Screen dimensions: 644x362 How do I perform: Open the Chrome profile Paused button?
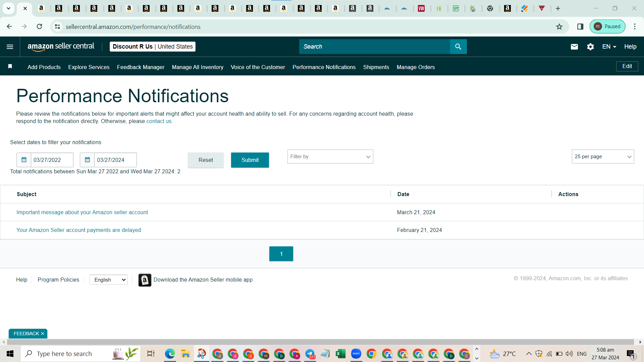pyautogui.click(x=607, y=26)
